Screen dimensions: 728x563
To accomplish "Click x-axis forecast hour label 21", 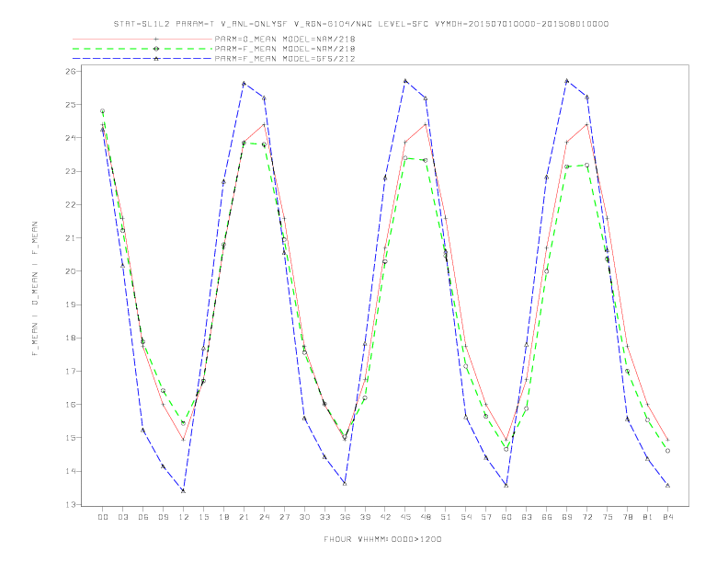I will 244,517.
